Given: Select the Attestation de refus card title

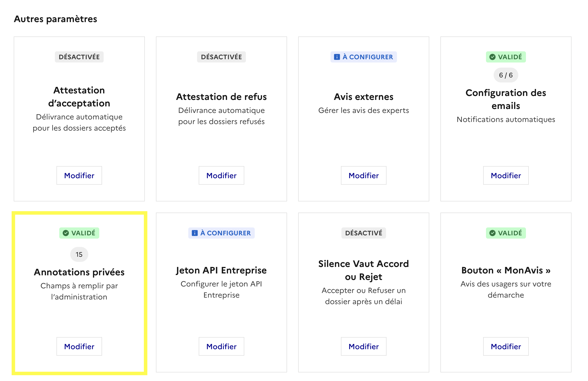Looking at the screenshot, I should click(x=221, y=97).
